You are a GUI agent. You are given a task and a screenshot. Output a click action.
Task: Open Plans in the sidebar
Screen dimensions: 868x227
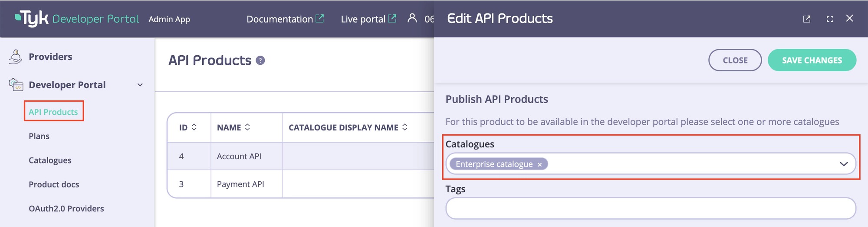[x=39, y=136]
